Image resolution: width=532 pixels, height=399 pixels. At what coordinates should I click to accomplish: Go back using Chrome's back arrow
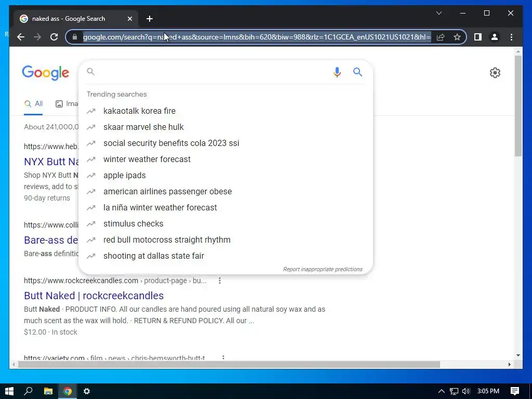pyautogui.click(x=21, y=37)
